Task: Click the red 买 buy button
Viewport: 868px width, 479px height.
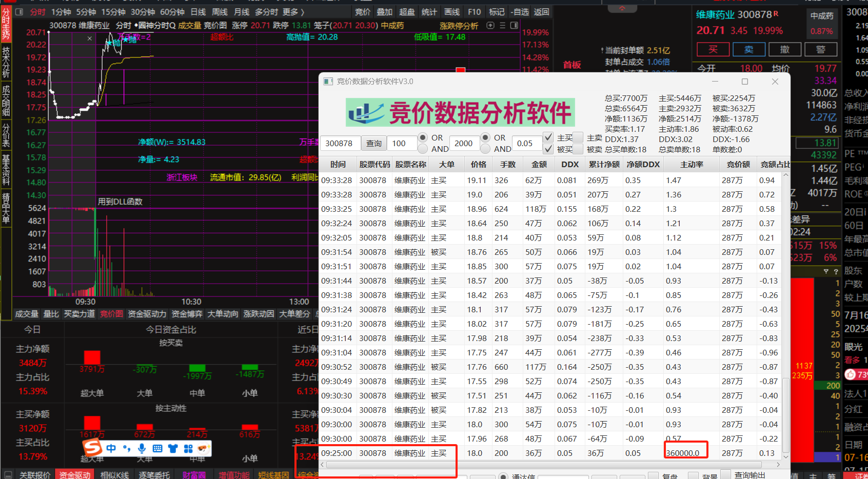Action: pos(713,49)
